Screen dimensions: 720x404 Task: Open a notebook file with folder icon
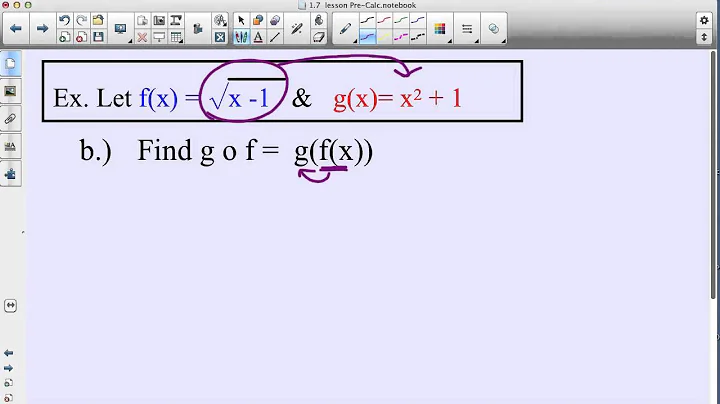[x=98, y=20]
